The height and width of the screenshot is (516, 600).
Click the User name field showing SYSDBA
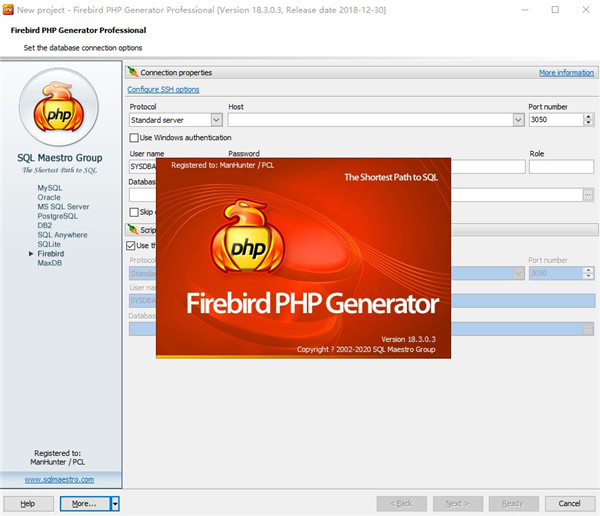pos(142,167)
